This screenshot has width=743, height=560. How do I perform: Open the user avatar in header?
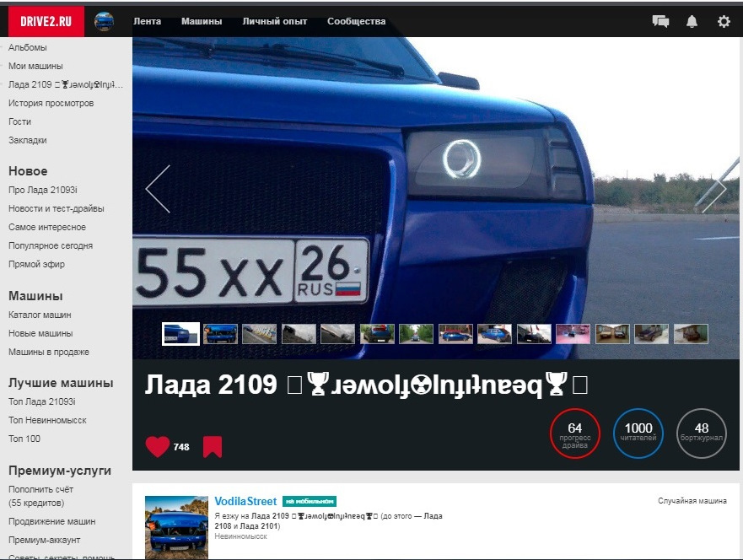pos(104,21)
